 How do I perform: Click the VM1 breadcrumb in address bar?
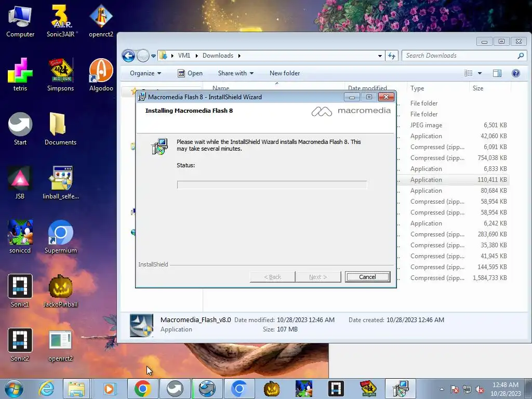click(184, 56)
